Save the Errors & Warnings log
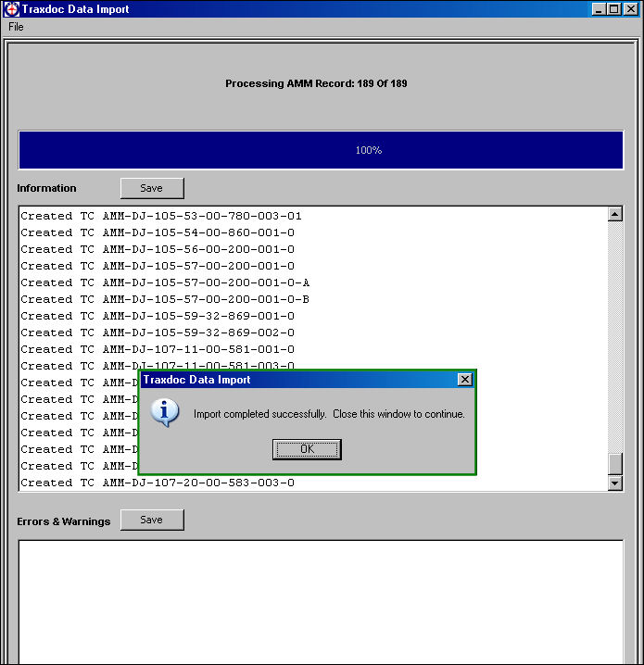Screen dimensions: 644x665 tap(152, 520)
